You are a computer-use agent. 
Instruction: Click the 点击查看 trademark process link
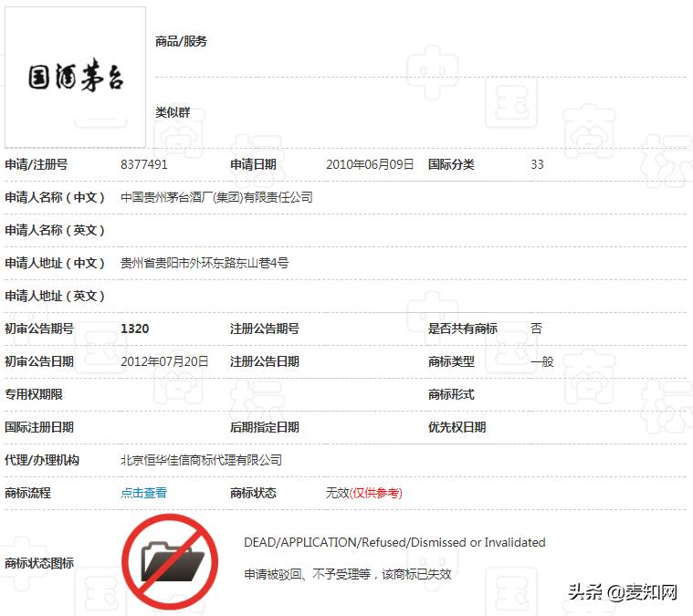click(143, 493)
